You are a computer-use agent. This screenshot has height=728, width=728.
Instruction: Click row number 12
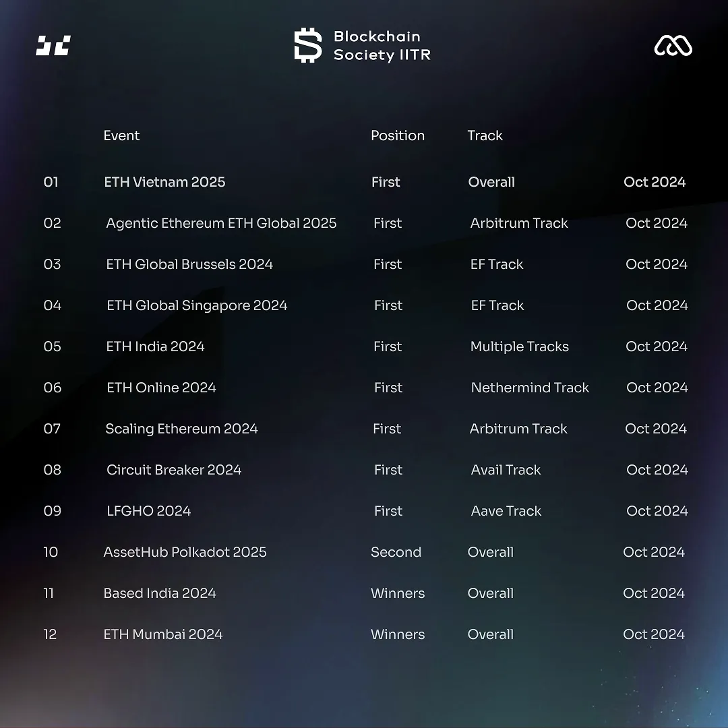[50, 634]
